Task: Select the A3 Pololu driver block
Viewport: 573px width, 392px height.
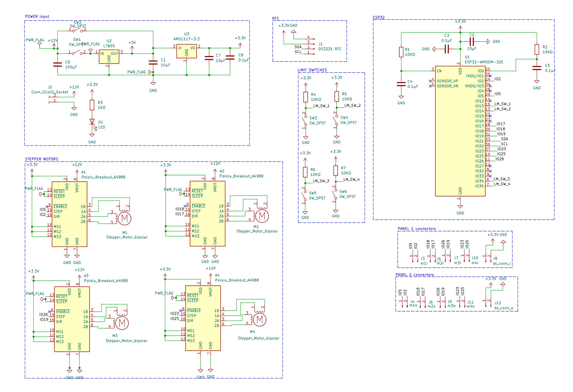Action: click(x=72, y=319)
